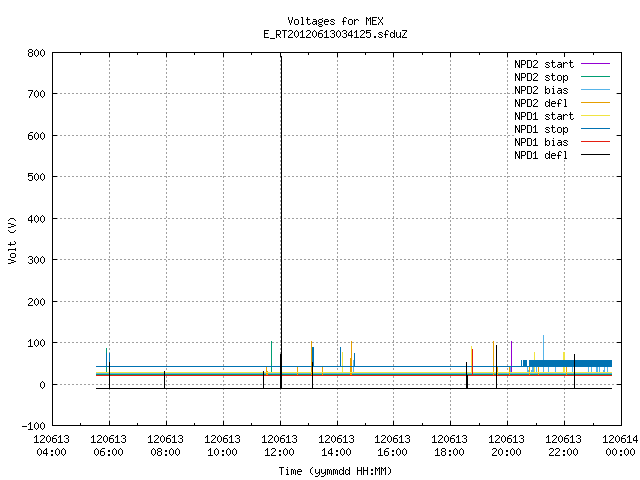Image resolution: width=640 pixels, height=480 pixels.
Task: Click the y-axis tick label 300
Action: (37, 260)
